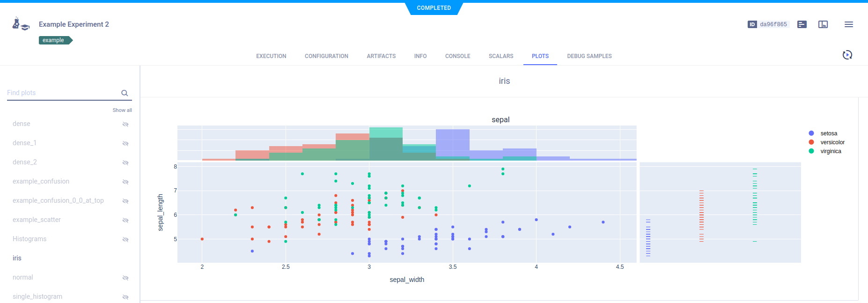Open the experiment description icon
This screenshot has height=303, width=868.
coord(802,24)
